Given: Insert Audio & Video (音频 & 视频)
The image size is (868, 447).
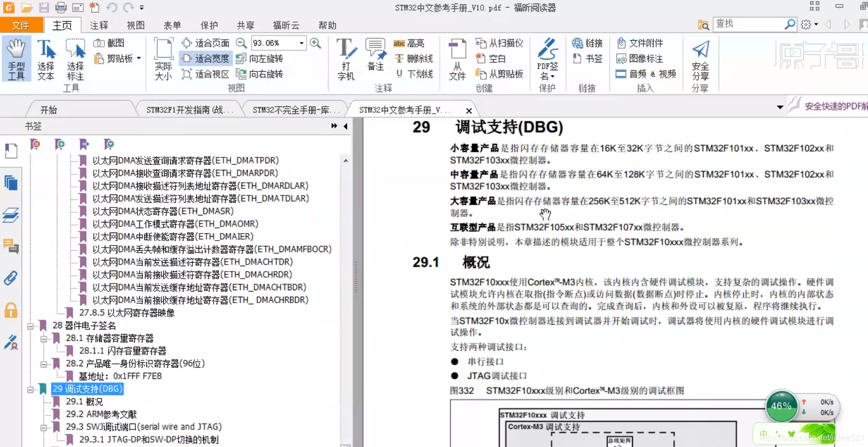Looking at the screenshot, I should click(x=646, y=74).
